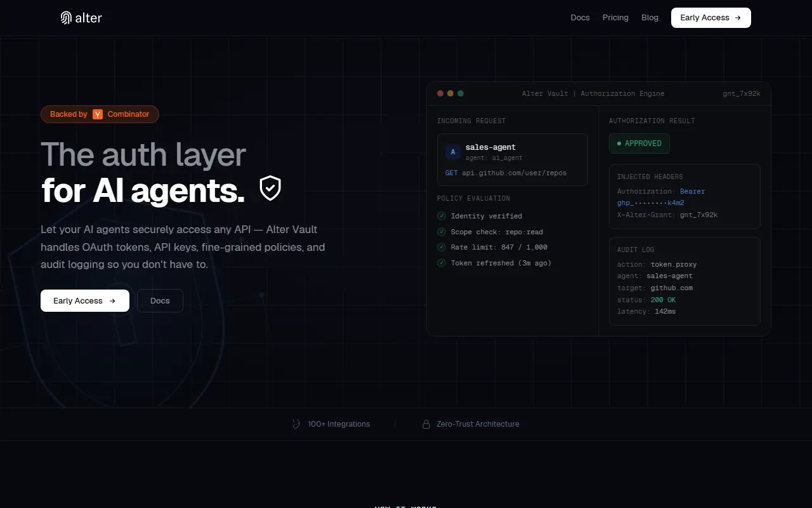Click the 'Alter Vault | Authorization Engine' window title
Image resolution: width=812 pixels, height=508 pixels.
(593, 93)
